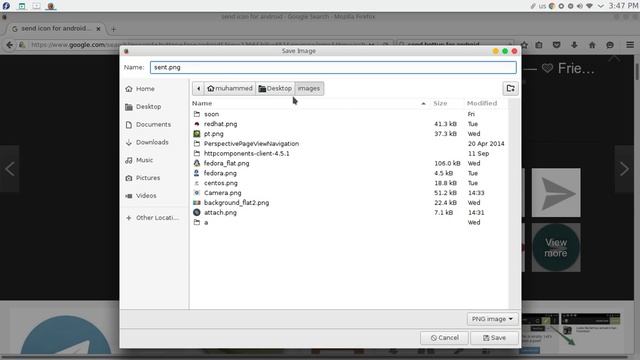Click the Firefox home icon
This screenshot has width=640, height=360.
click(592, 45)
